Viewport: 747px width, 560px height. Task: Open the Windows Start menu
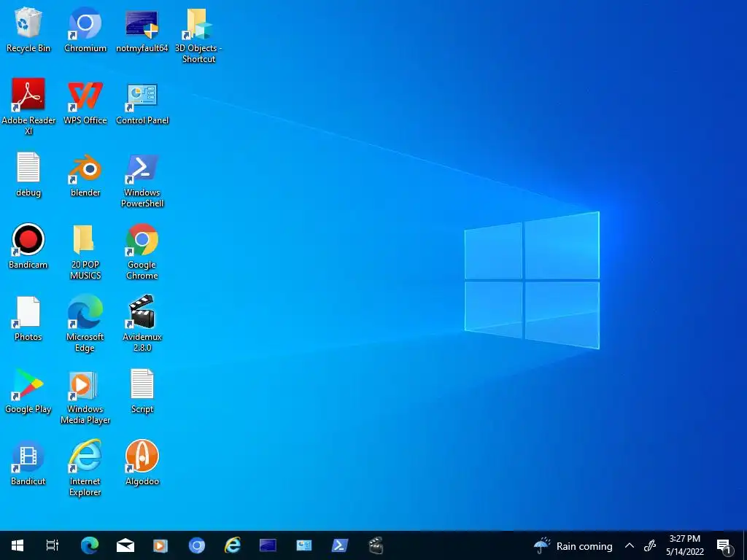[18, 545]
